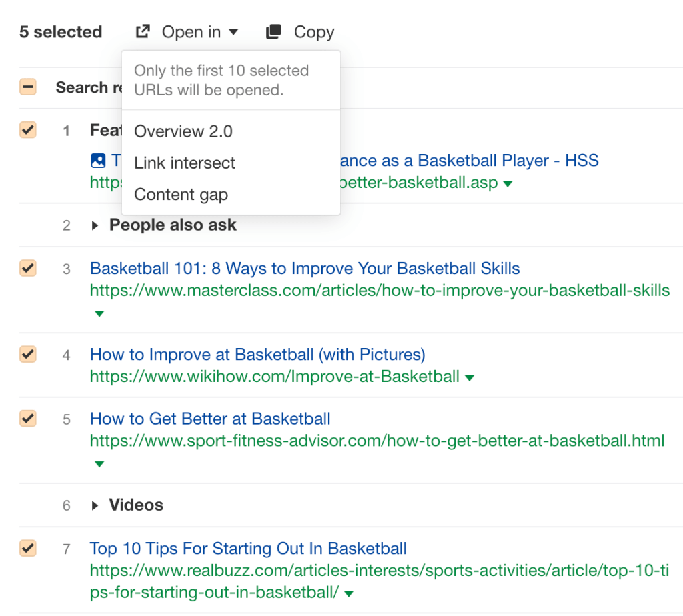Screen dimensions: 683x616
Task: Open the "Basketball 101: 8 Ways" article link
Action: point(305,268)
